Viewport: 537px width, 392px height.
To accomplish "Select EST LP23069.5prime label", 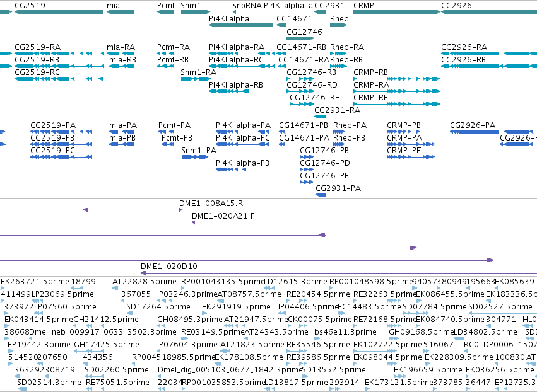I will pyautogui.click(x=62, y=294).
